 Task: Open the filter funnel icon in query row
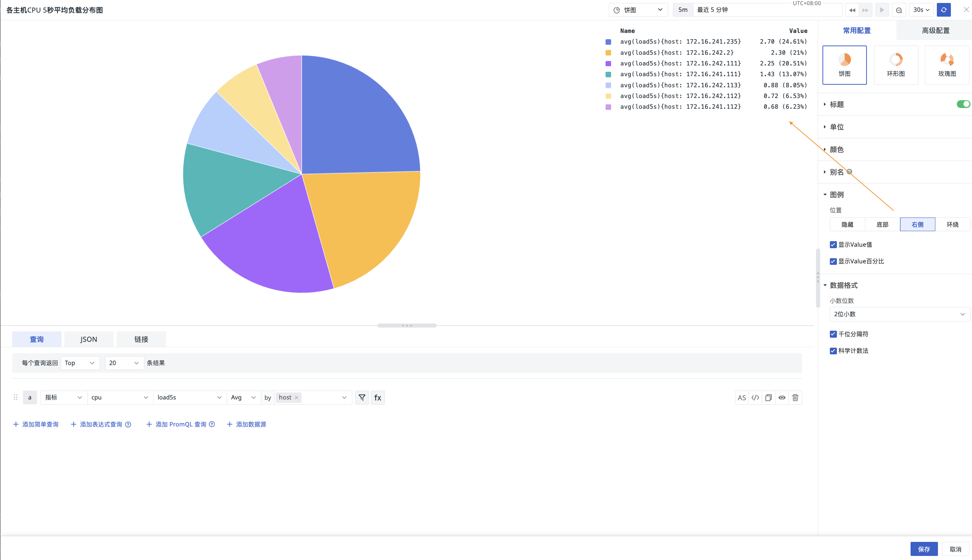point(362,397)
